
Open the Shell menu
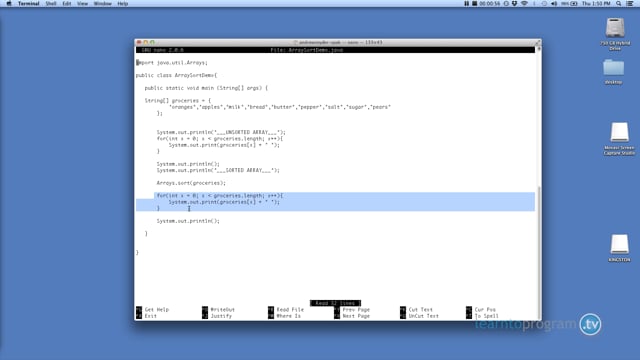pyautogui.click(x=51, y=4)
